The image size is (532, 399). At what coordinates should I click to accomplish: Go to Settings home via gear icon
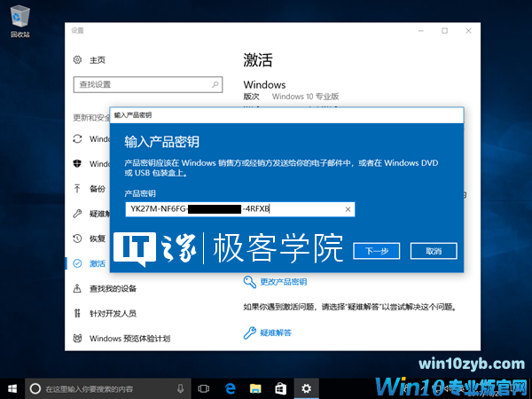(x=77, y=60)
